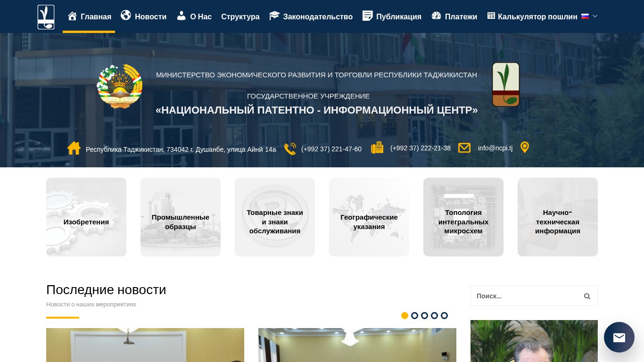Open the left news photo thumbnail
Screen dimensions: 644x362
(145, 345)
